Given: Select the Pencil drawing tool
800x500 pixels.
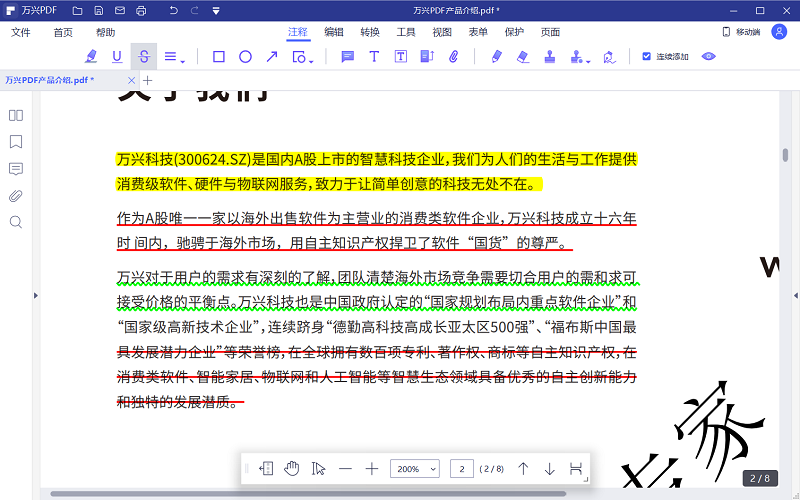Looking at the screenshot, I should (496, 57).
